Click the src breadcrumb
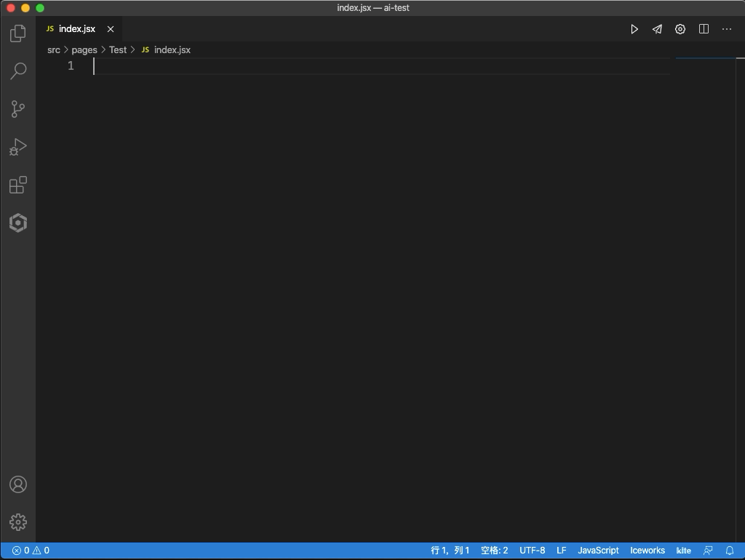 [54, 50]
